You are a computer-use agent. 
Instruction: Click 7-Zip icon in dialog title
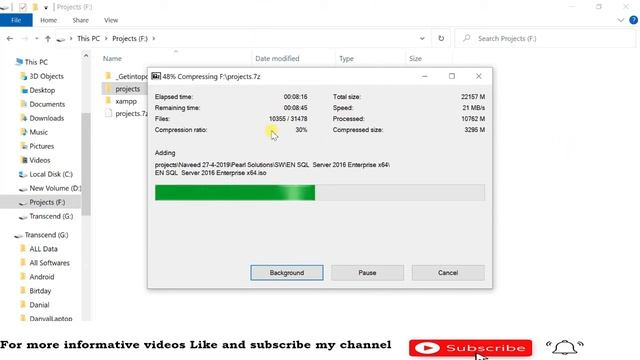click(156, 76)
